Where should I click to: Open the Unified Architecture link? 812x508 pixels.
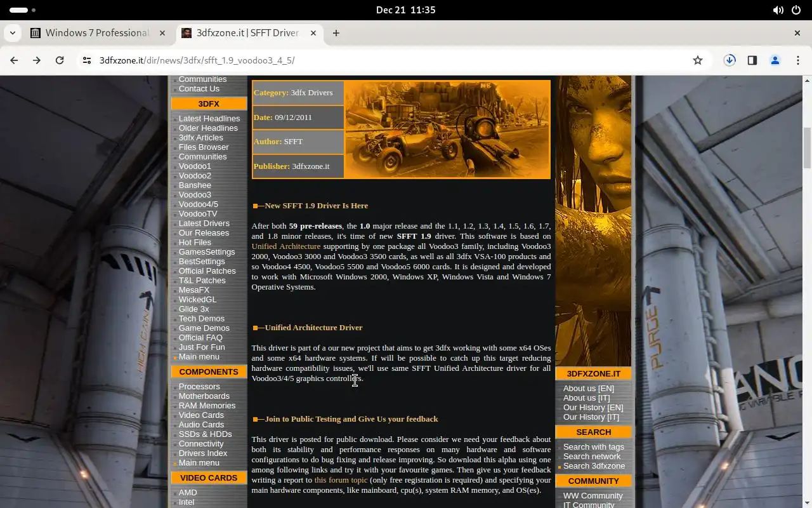[285, 246]
